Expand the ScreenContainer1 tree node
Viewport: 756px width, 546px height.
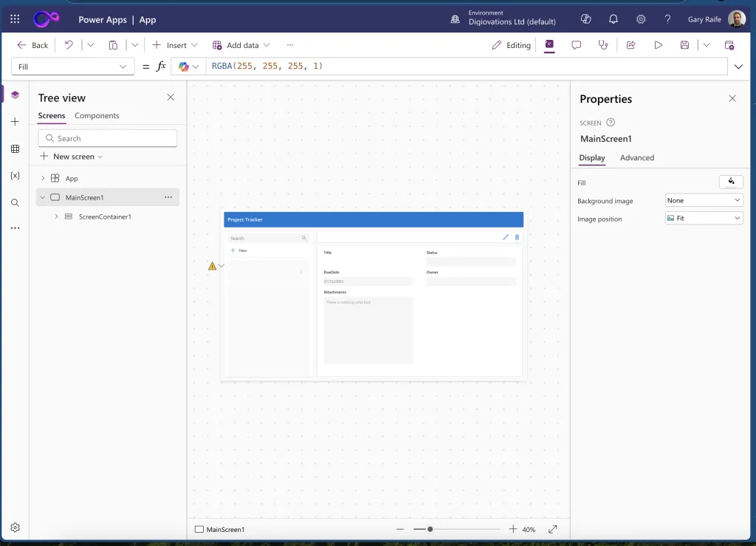[56, 216]
